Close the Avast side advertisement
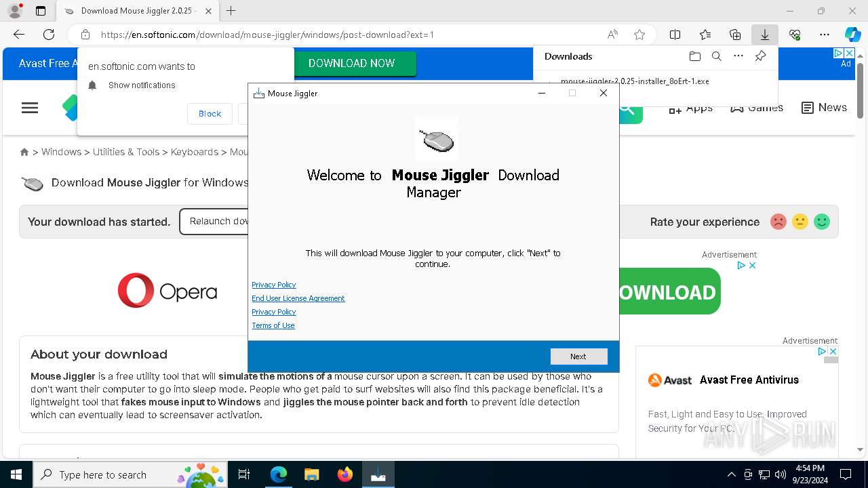The image size is (868, 488). pyautogui.click(x=833, y=351)
